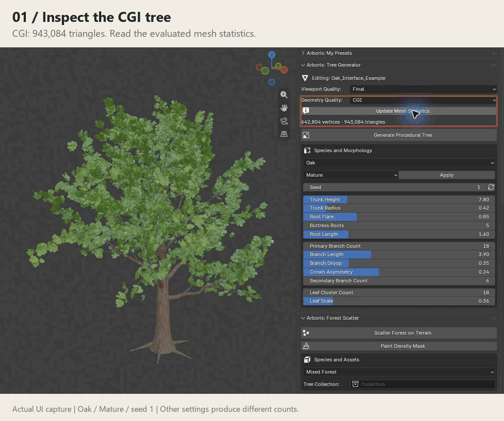Image resolution: width=504 pixels, height=421 pixels.
Task: Click drag-handle dots of Forest Scatter panel
Action: click(494, 318)
